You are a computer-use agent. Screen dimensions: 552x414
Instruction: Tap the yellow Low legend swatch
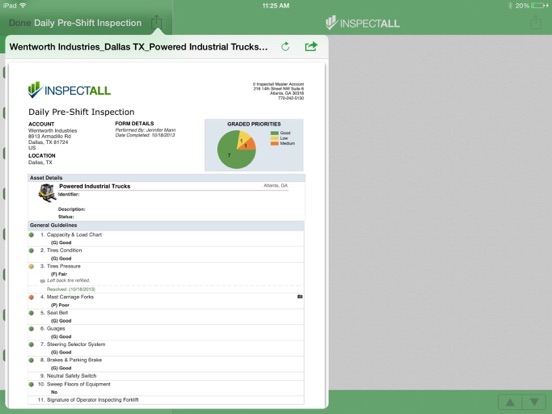[x=274, y=138]
